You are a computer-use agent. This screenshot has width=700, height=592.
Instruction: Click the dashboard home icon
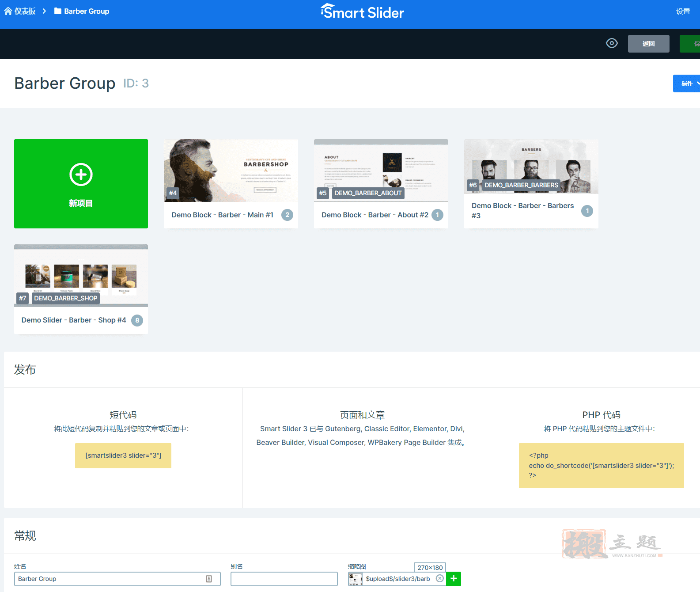tap(8, 11)
